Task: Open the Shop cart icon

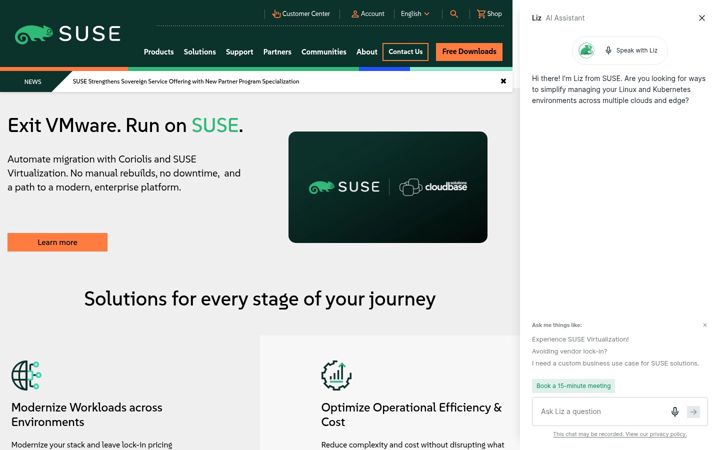Action: tap(481, 14)
